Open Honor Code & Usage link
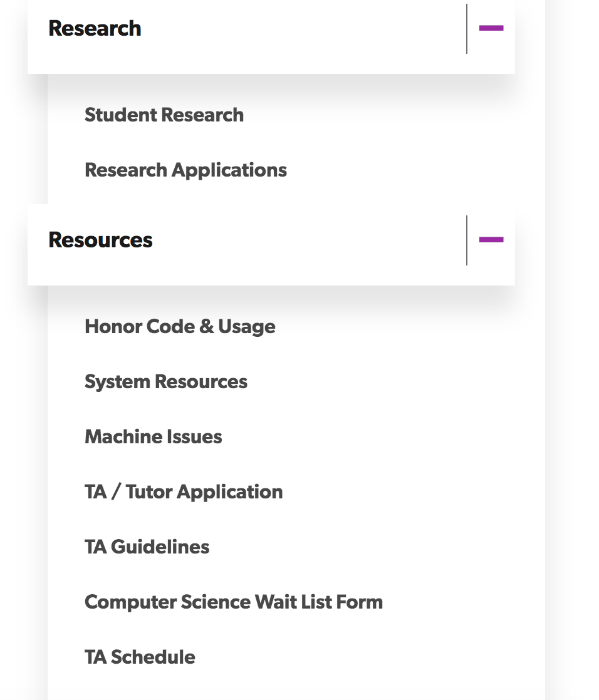 coord(180,327)
